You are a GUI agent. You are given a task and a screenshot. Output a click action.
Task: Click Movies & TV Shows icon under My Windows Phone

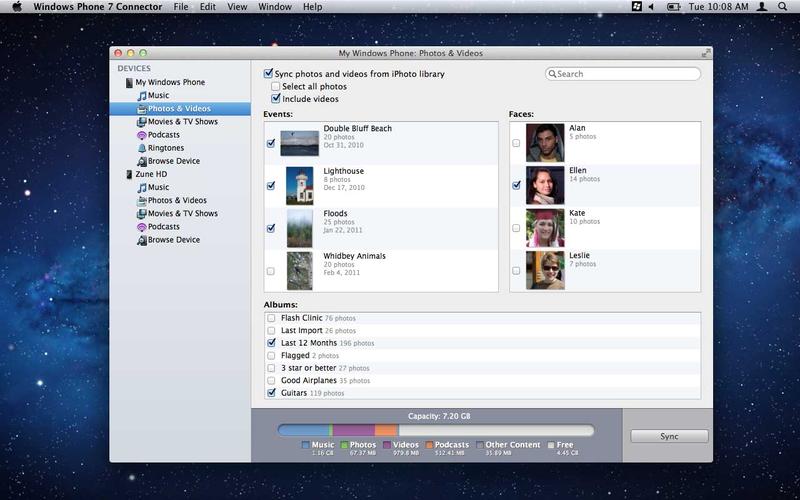point(142,122)
